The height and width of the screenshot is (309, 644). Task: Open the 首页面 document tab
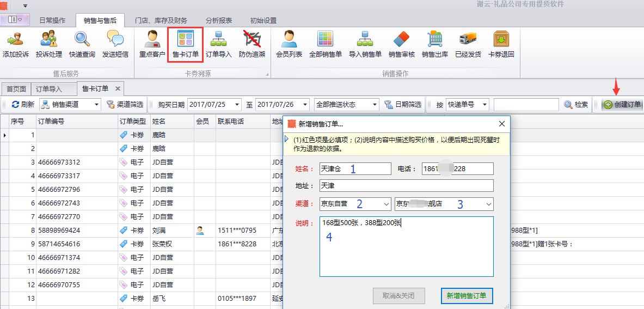pos(16,89)
